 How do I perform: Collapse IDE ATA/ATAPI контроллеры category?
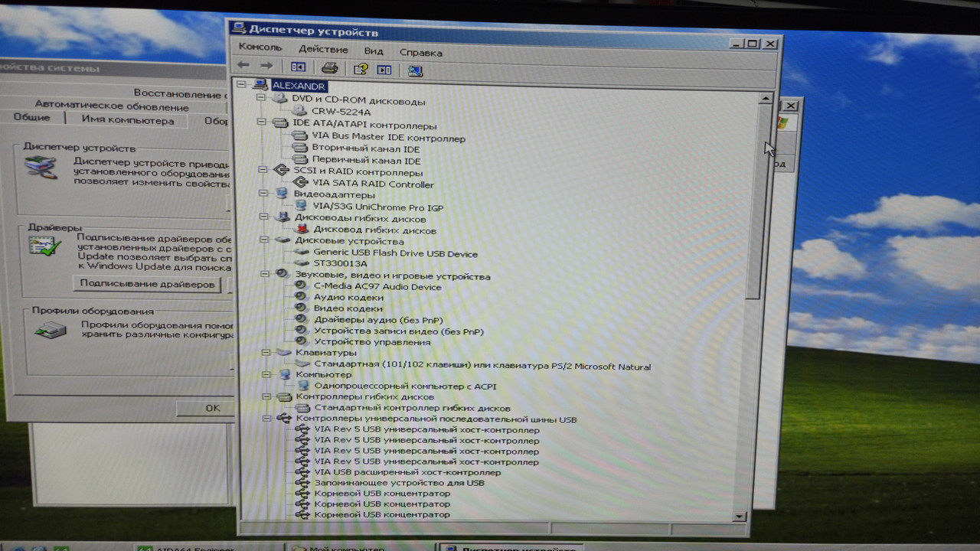(x=260, y=122)
